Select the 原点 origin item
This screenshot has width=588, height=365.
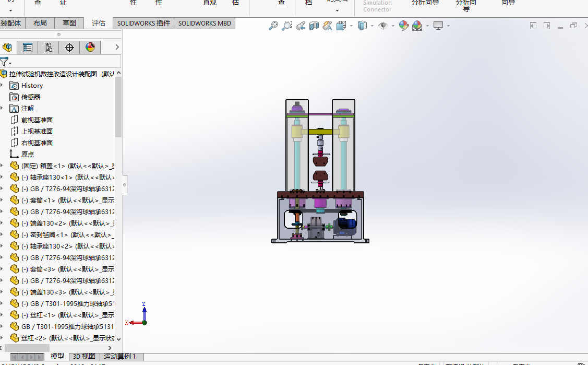pyautogui.click(x=27, y=154)
